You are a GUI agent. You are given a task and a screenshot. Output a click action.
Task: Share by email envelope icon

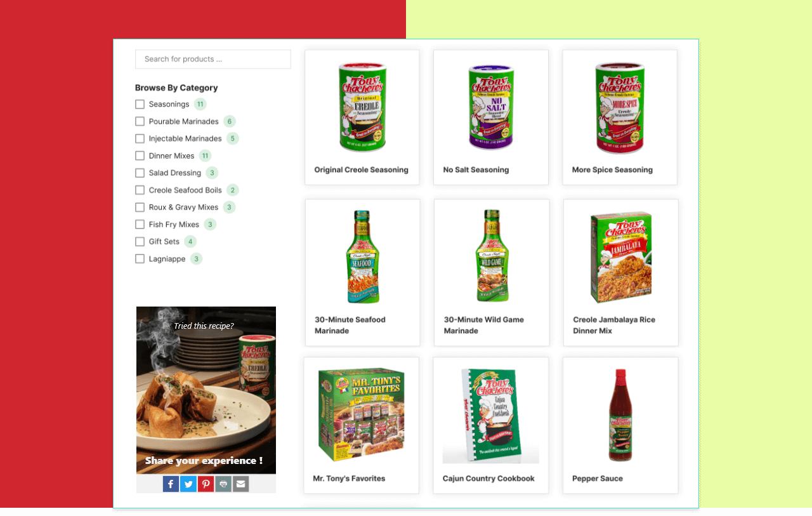click(240, 484)
